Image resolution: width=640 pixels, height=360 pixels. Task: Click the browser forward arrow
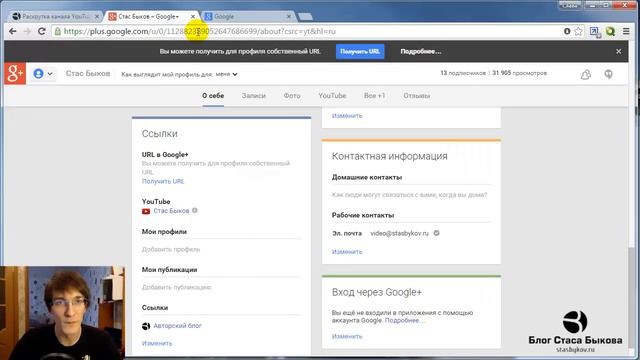(x=27, y=31)
